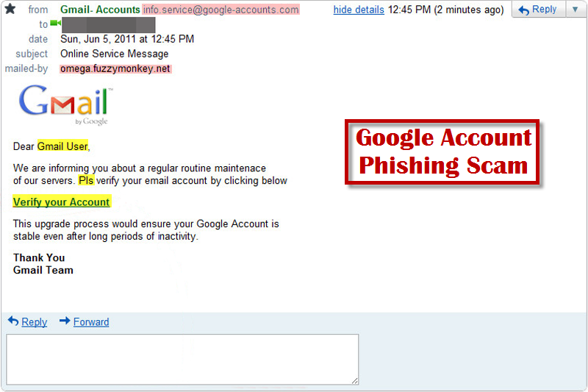Click the mailed-by domain omega.fuzzymonkey.net
This screenshot has height=392, width=588.
pos(115,68)
